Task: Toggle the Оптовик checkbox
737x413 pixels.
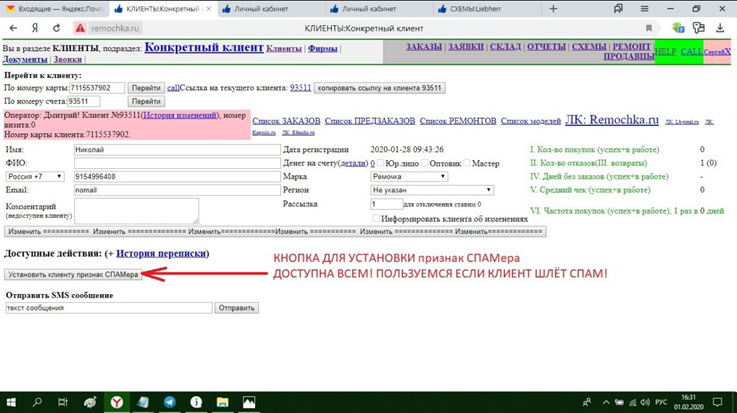Action: (424, 163)
